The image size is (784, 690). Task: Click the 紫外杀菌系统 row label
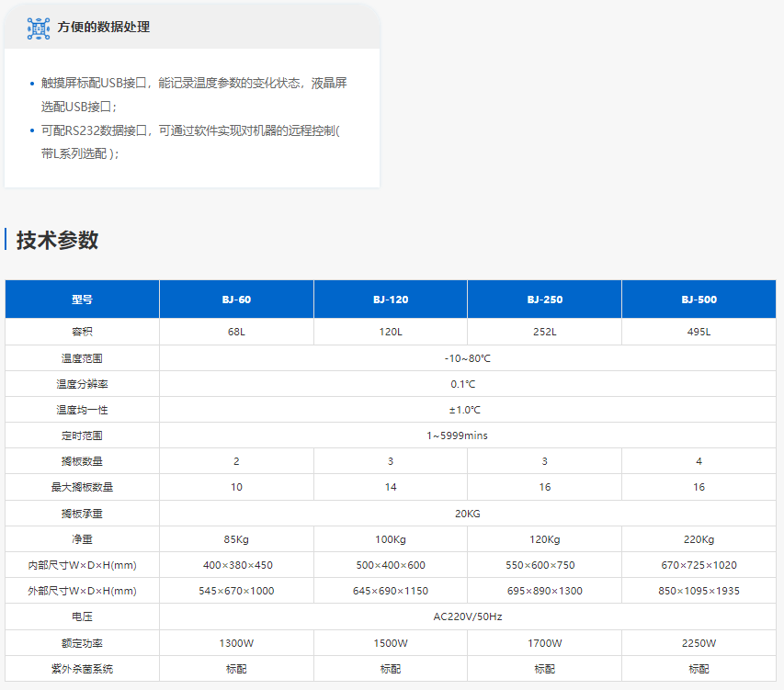[82, 670]
